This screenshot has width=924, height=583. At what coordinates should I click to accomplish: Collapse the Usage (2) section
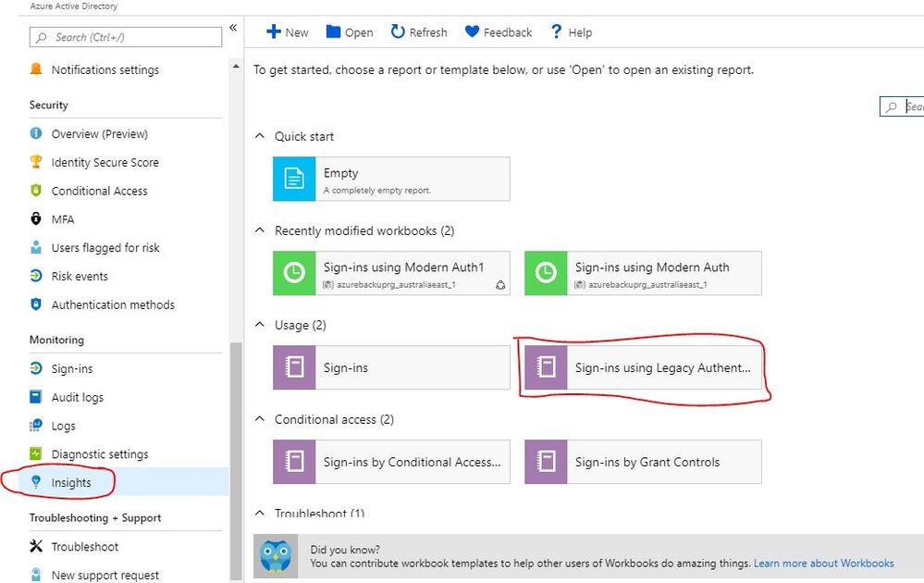[259, 325]
